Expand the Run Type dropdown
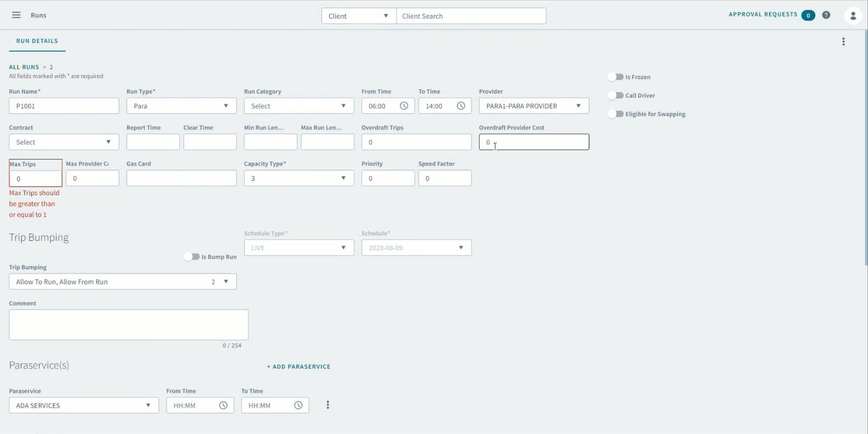The image size is (868, 434). (x=181, y=106)
